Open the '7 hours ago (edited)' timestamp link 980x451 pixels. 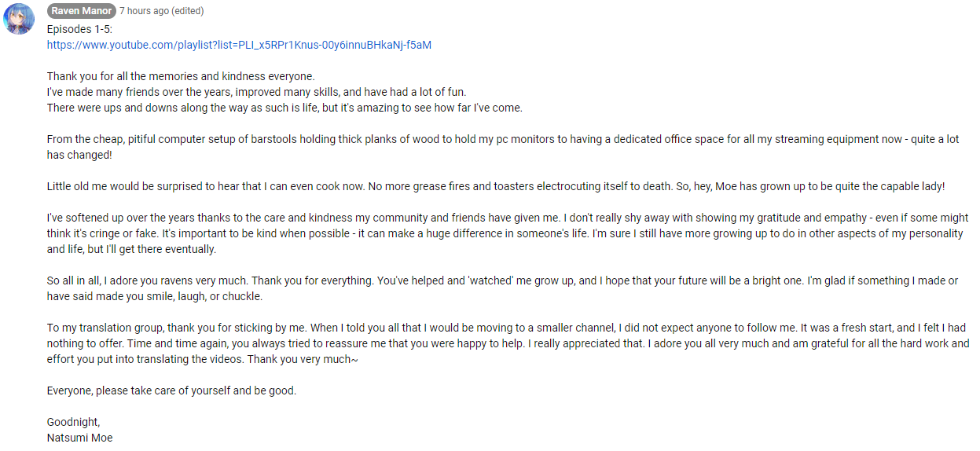click(161, 11)
